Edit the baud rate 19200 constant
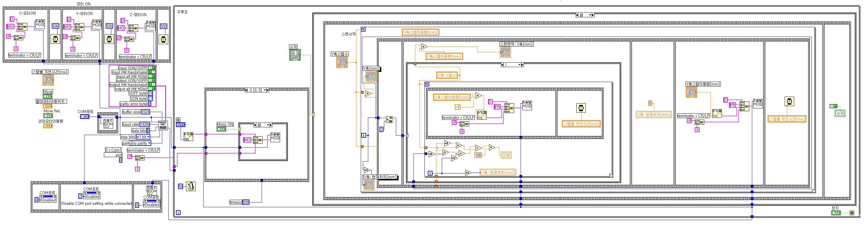 point(145,124)
